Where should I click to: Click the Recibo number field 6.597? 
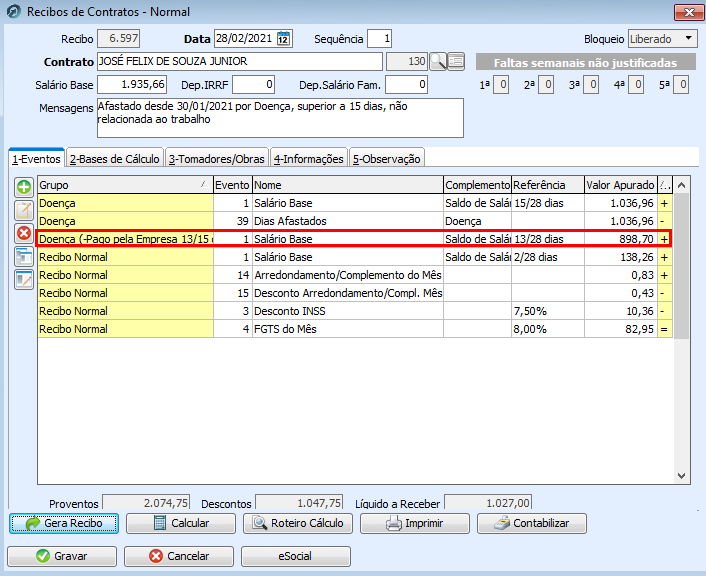tap(119, 38)
